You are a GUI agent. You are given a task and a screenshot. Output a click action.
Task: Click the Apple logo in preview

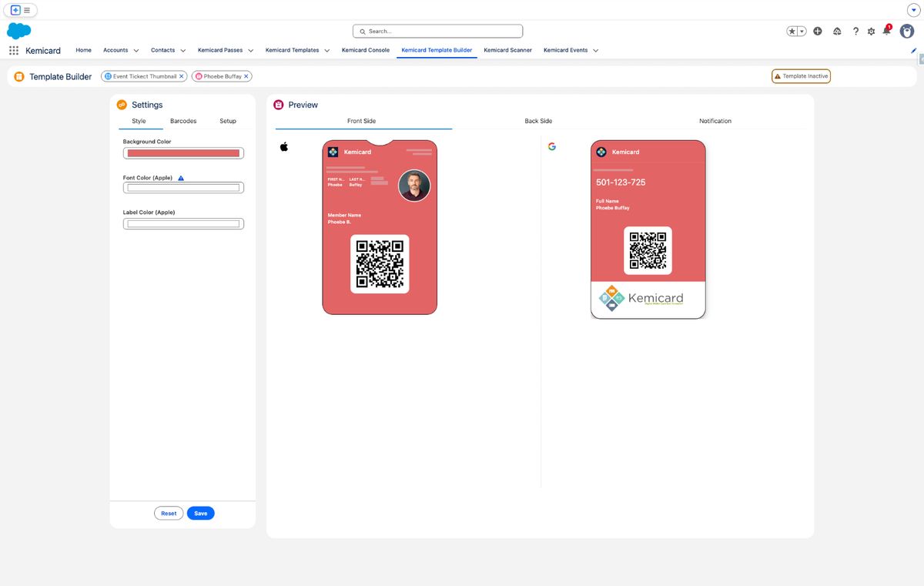pyautogui.click(x=284, y=146)
